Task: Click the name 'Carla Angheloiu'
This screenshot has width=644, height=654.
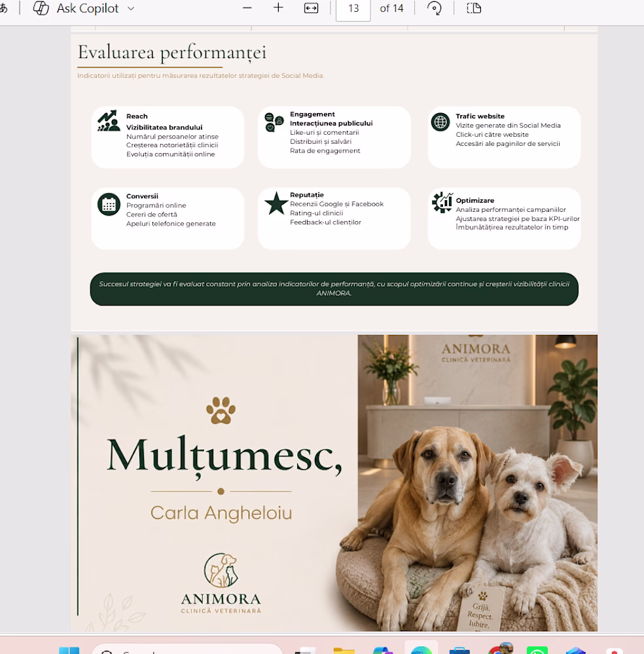Action: pos(221,513)
